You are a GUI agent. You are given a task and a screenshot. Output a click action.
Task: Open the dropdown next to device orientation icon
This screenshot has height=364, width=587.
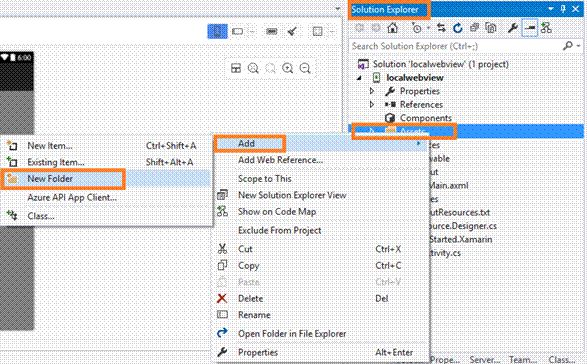[252, 31]
